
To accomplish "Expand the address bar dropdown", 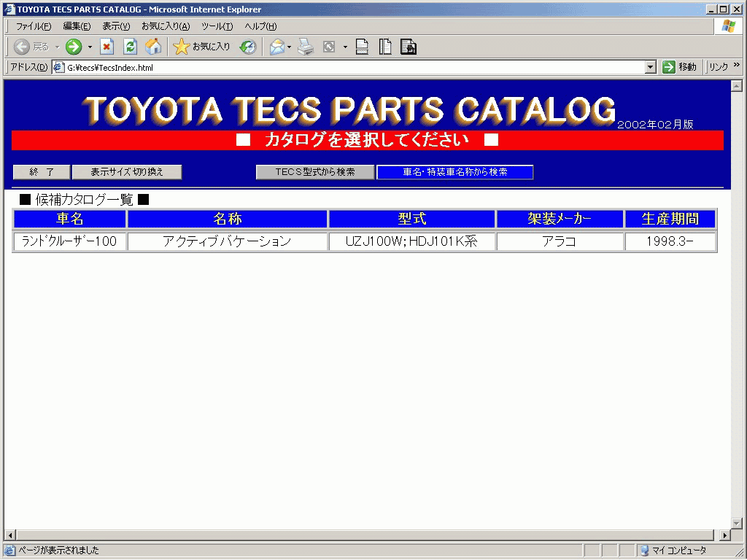I will (651, 68).
